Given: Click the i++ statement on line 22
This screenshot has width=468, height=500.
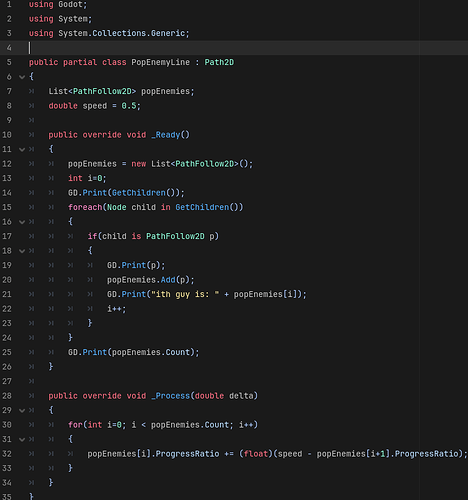Looking at the screenshot, I should [x=116, y=309].
